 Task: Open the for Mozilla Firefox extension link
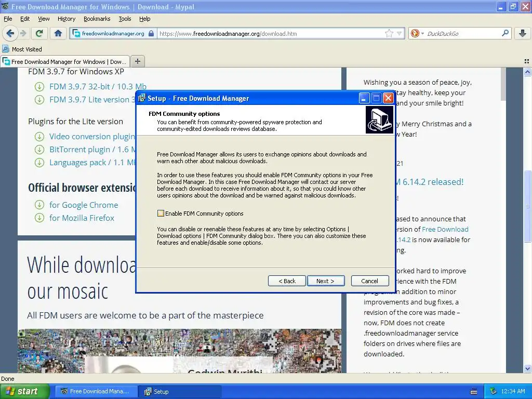pos(82,218)
